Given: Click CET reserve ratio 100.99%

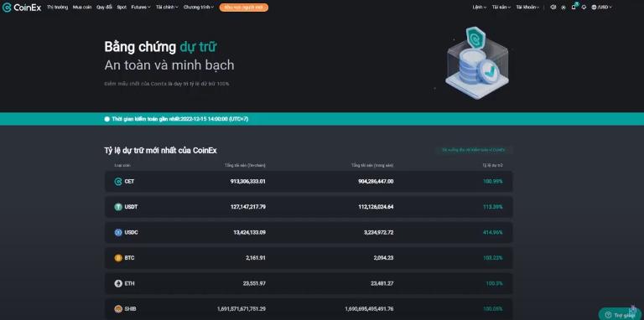Looking at the screenshot, I should [492, 181].
